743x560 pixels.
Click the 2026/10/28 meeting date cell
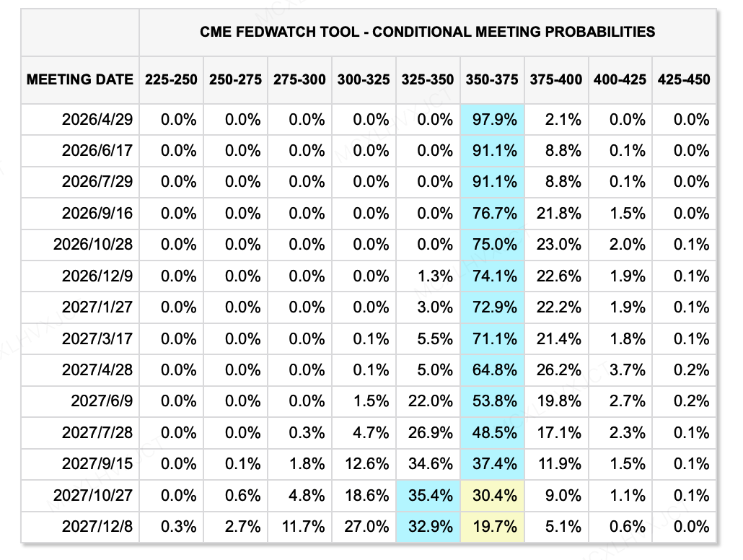pyautogui.click(x=93, y=245)
